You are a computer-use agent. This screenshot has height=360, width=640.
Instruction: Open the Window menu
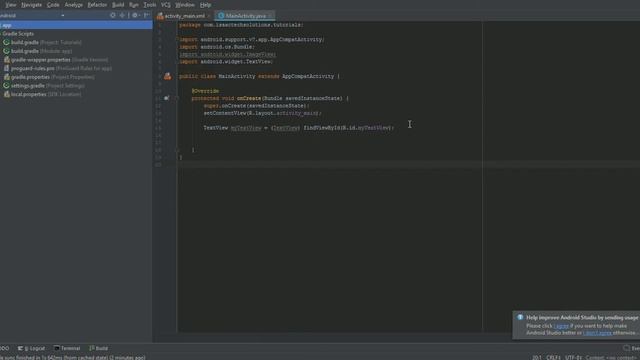pos(185,5)
